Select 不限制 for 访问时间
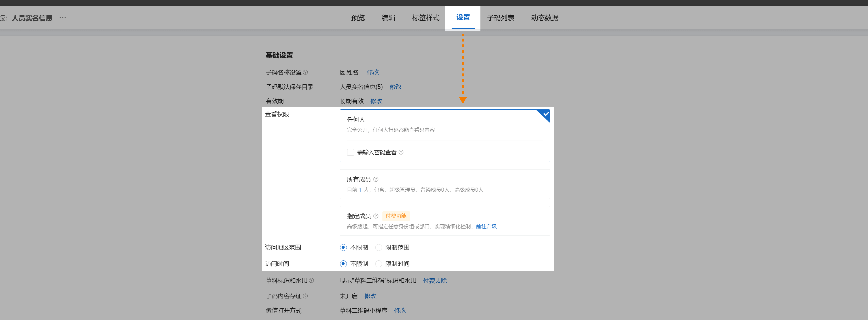The height and width of the screenshot is (320, 868). pyautogui.click(x=343, y=264)
